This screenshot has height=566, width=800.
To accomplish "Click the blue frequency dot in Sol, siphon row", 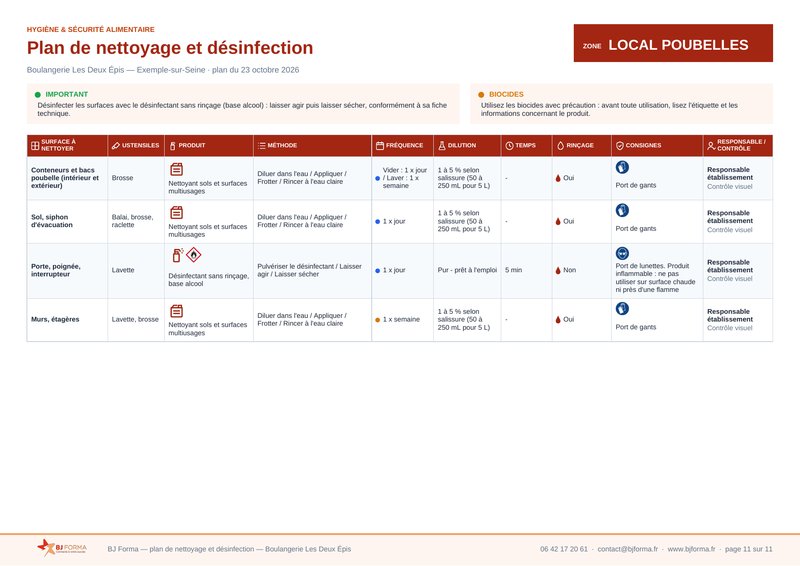I will (x=378, y=222).
